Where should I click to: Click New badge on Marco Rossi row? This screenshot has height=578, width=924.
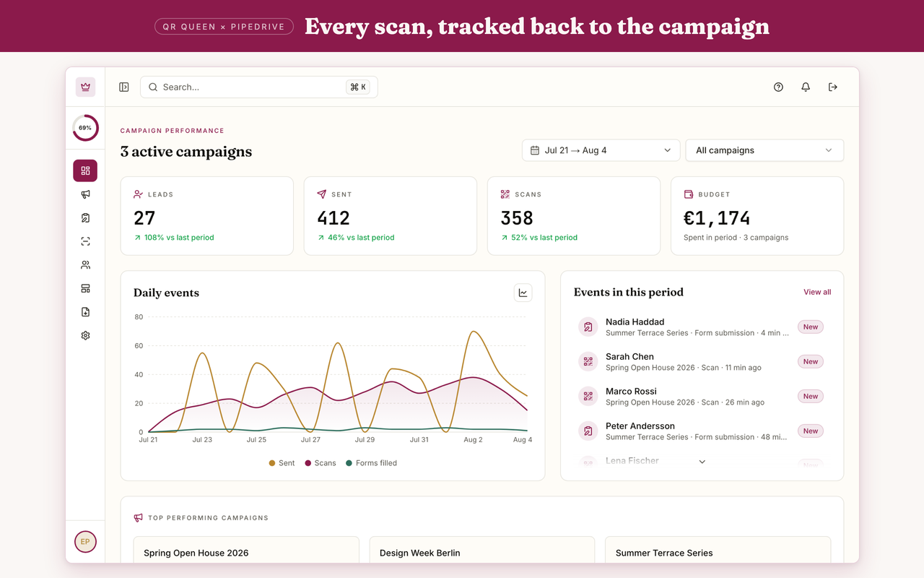pyautogui.click(x=811, y=397)
